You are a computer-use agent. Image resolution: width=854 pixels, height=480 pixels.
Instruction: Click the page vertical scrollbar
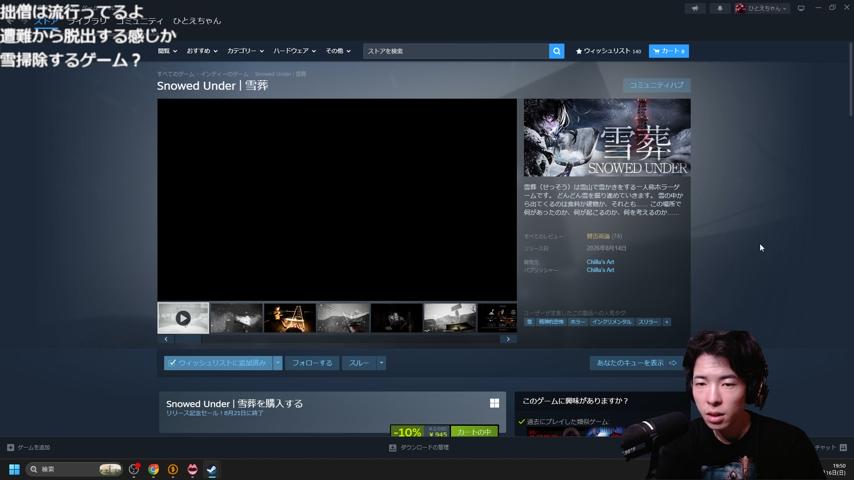851,79
